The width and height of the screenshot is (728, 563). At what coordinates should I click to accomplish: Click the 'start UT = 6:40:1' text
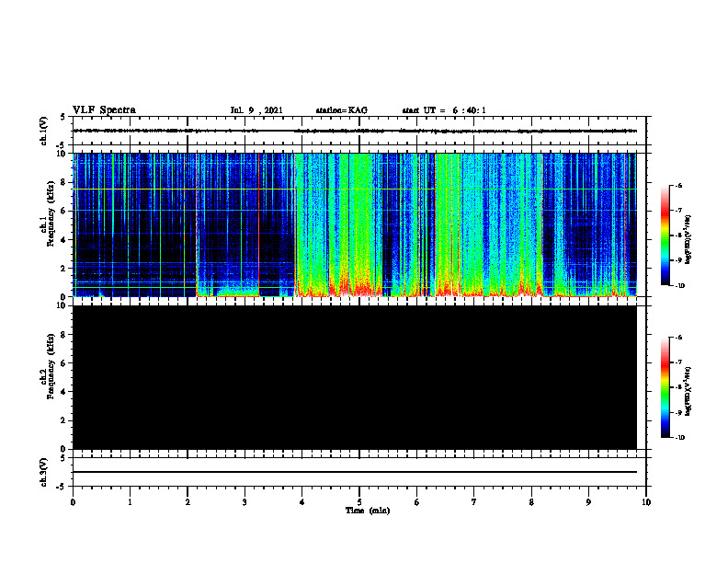(444, 110)
